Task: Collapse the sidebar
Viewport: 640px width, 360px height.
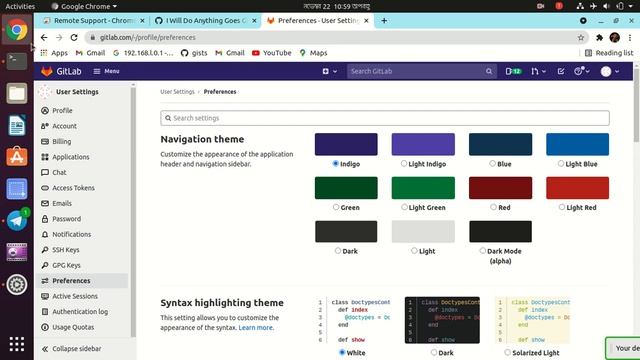Action: 71,349
